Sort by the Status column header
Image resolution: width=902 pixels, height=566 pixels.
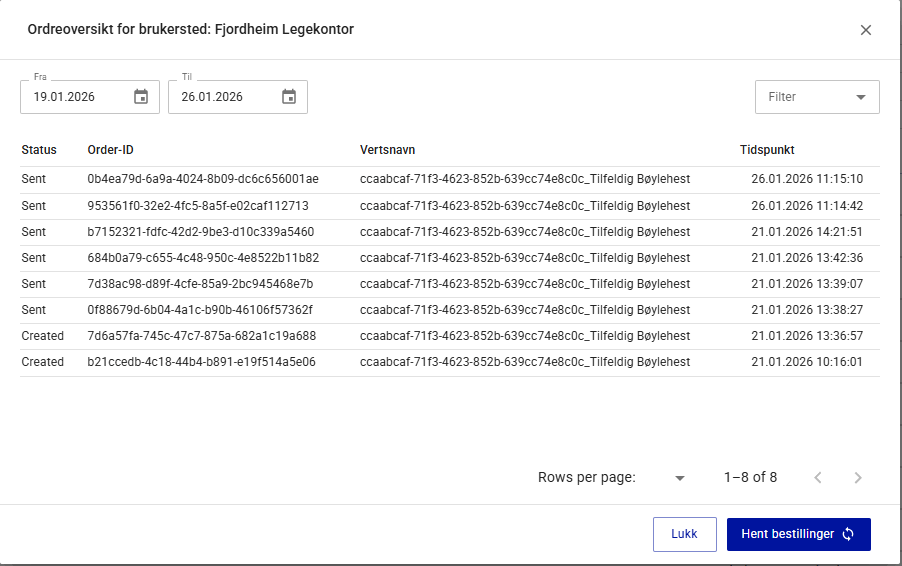click(x=39, y=150)
